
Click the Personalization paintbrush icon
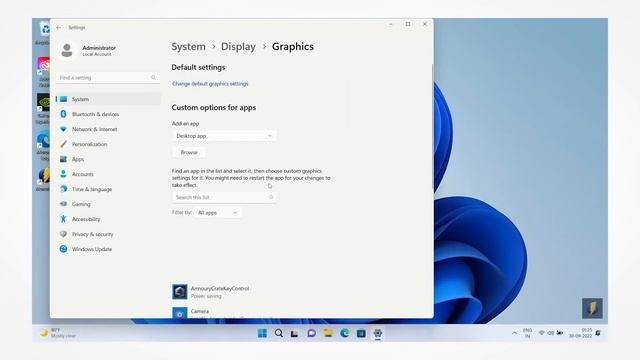point(63,144)
